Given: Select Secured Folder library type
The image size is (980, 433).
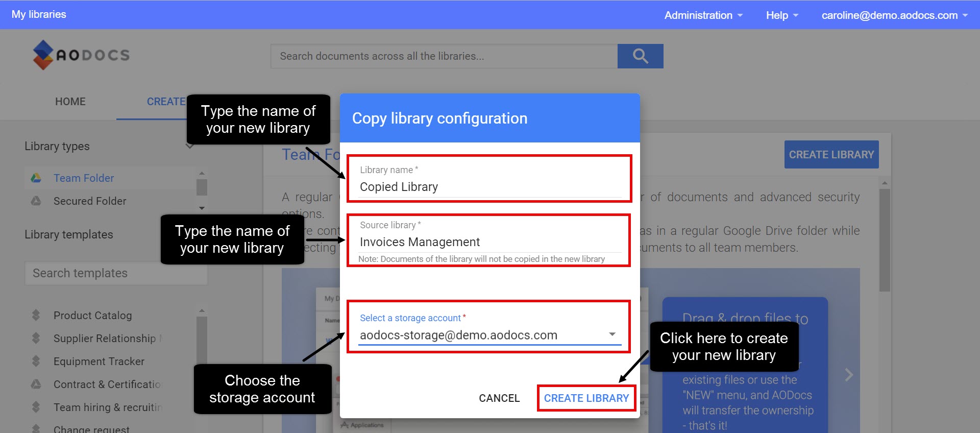Looking at the screenshot, I should (90, 201).
